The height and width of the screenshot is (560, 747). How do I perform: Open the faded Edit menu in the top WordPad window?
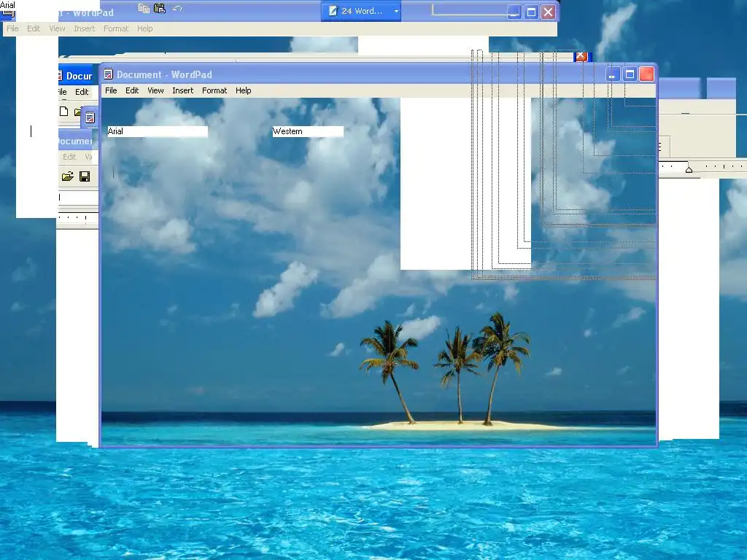[x=34, y=28]
